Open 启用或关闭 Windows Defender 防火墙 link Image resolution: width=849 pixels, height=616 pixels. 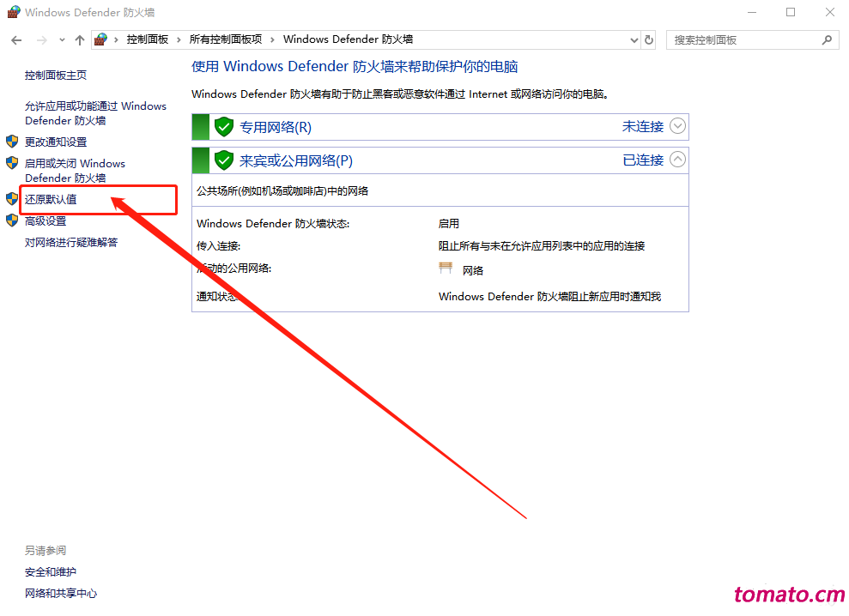75,171
